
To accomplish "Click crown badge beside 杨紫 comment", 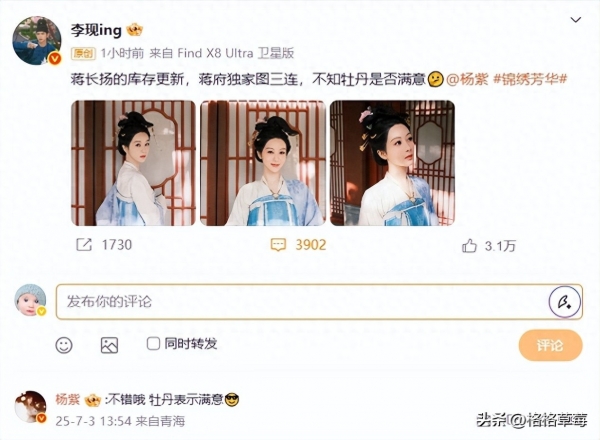I will point(92,400).
